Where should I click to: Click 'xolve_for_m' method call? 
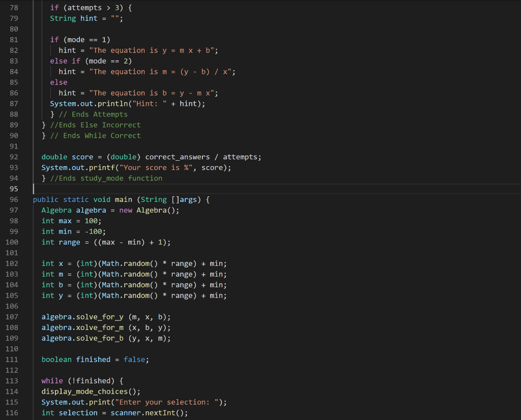tap(100, 327)
